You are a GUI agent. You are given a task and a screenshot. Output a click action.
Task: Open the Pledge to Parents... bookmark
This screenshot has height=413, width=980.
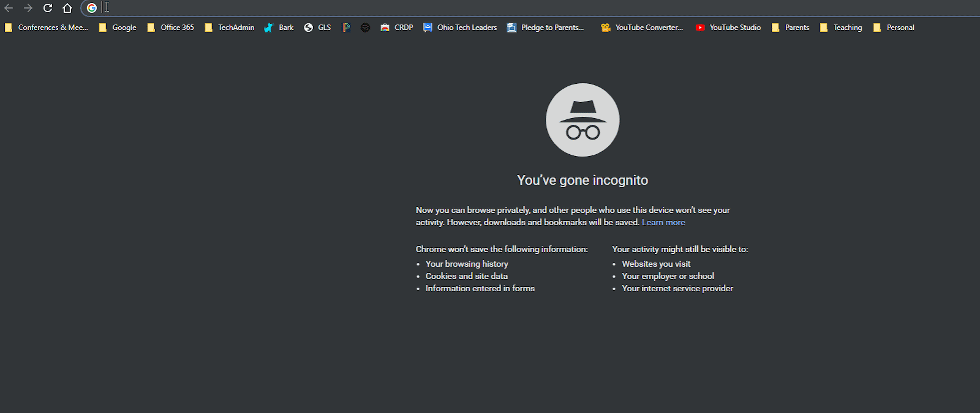tap(546, 28)
